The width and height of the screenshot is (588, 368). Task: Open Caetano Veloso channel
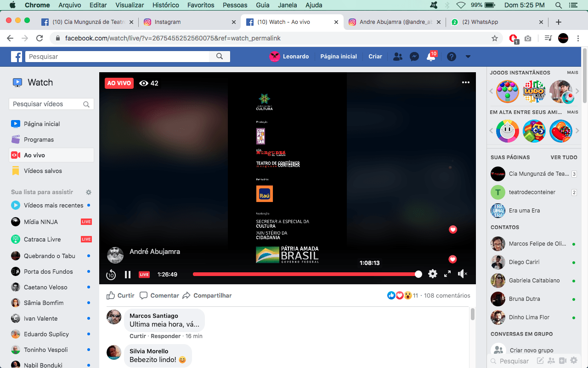click(x=51, y=287)
